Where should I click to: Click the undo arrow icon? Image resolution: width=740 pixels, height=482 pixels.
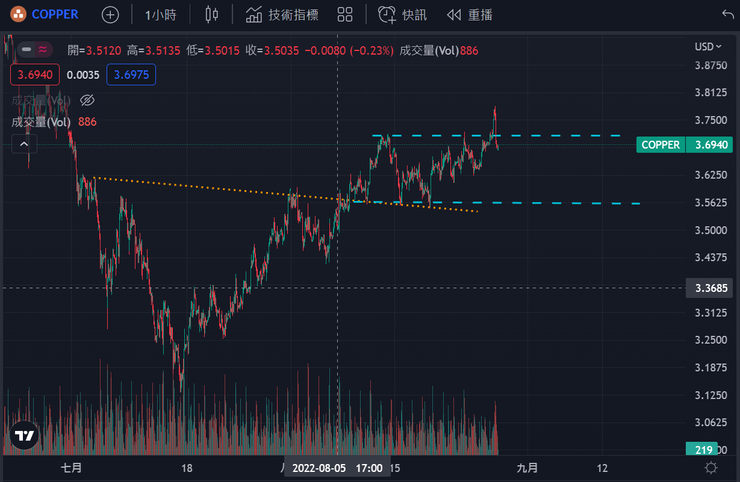tap(726, 15)
